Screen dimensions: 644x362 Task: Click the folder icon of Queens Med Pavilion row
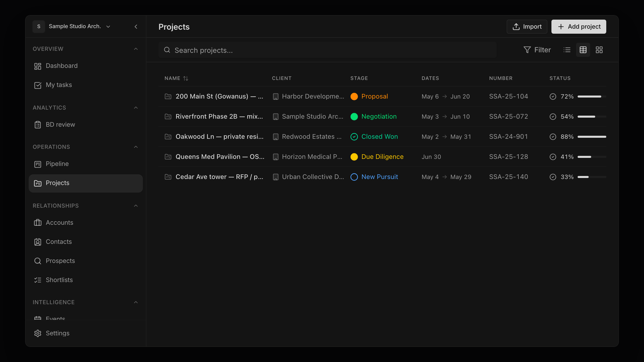(x=168, y=157)
